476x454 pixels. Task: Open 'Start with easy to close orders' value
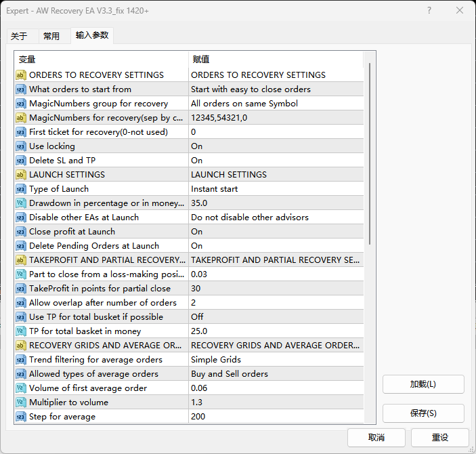point(276,89)
